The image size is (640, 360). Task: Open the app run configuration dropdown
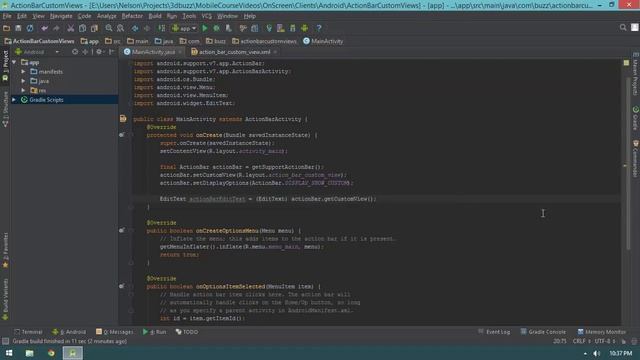[184, 28]
